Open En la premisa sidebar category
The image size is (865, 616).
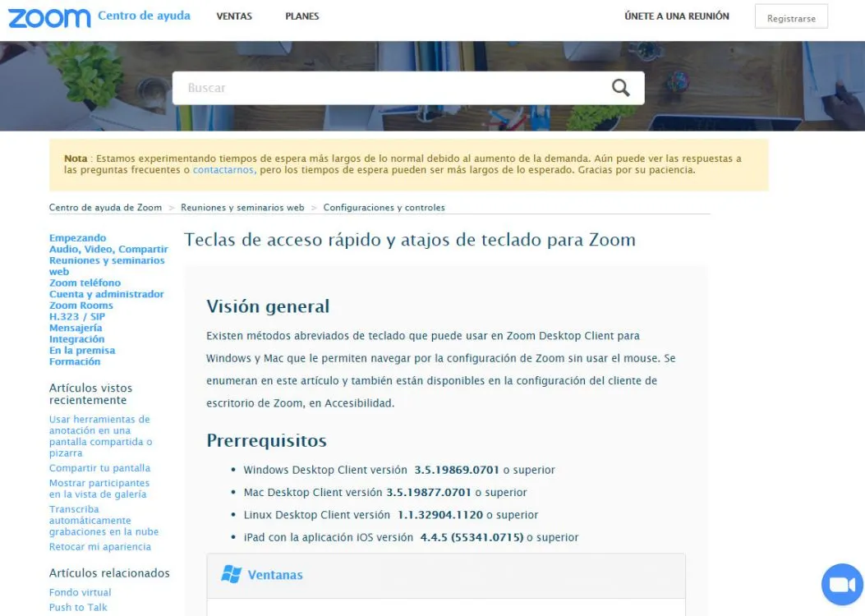coord(82,350)
